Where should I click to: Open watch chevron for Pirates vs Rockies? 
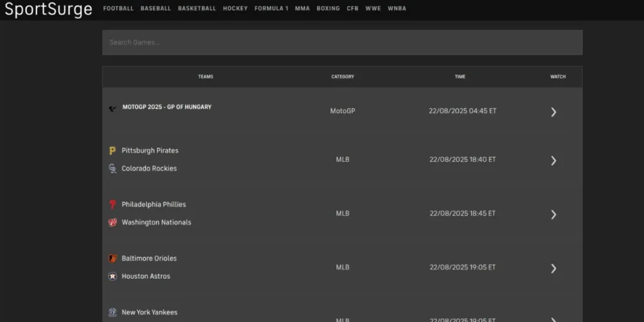[553, 160]
